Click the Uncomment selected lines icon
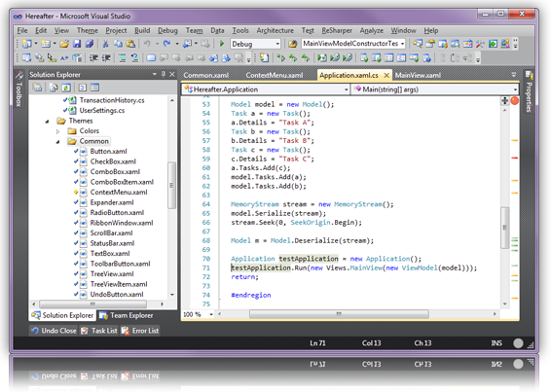The image size is (551, 392). click(x=134, y=57)
